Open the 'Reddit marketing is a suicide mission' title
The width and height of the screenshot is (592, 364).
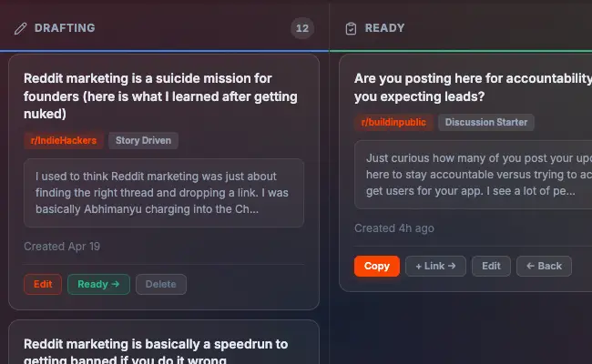160,96
